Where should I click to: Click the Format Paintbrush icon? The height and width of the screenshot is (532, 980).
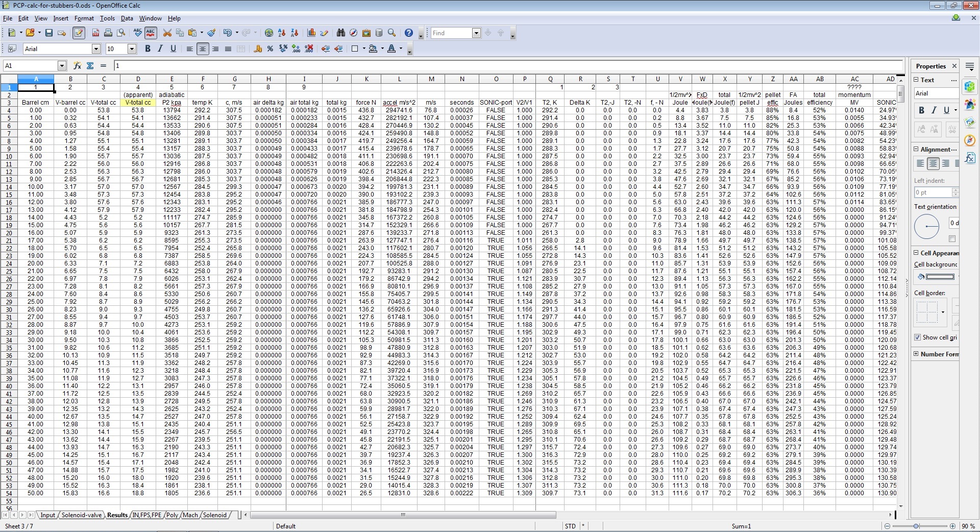click(x=211, y=33)
